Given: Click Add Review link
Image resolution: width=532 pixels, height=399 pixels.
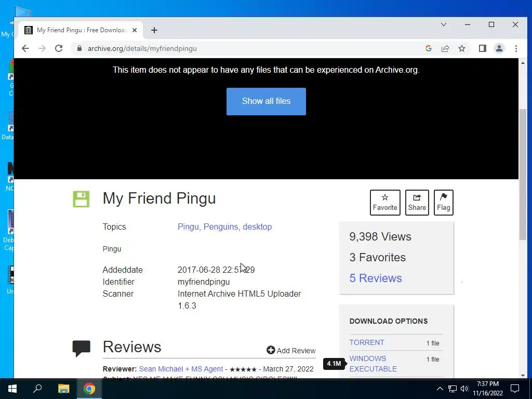Looking at the screenshot, I should pyautogui.click(x=291, y=351).
